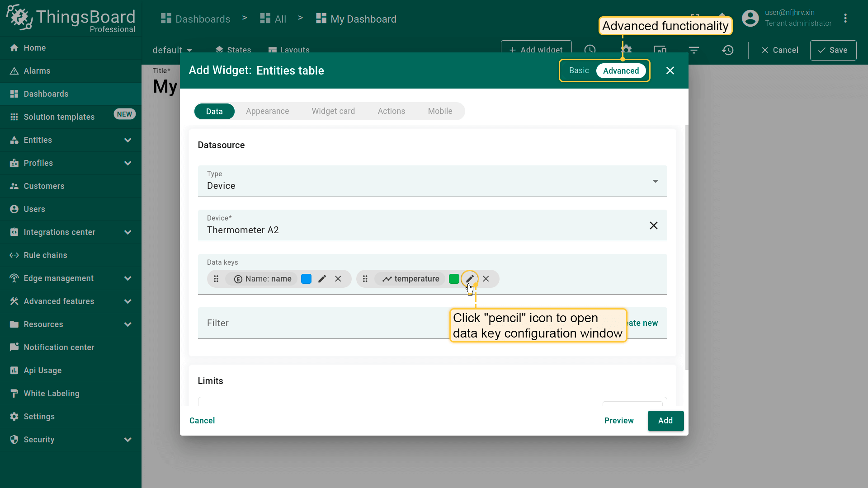
Task: Open the Type Device dropdown
Action: 432,181
